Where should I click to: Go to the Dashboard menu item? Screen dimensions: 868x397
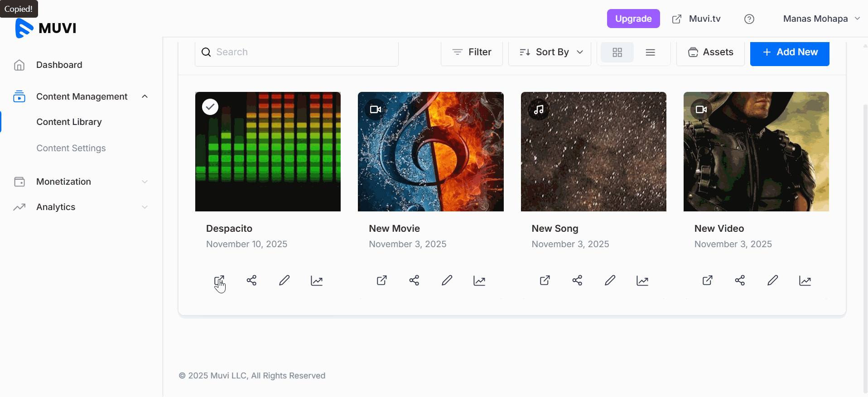(59, 65)
